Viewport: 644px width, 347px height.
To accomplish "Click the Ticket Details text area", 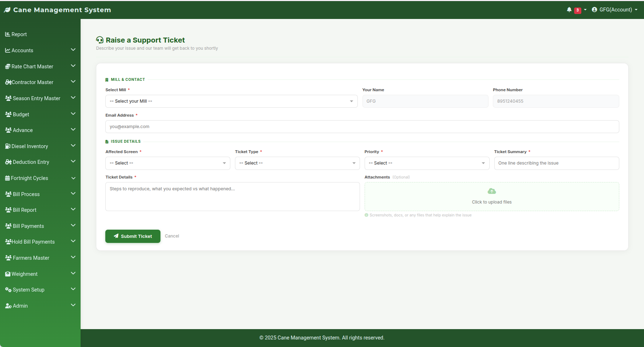I will pyautogui.click(x=232, y=196).
